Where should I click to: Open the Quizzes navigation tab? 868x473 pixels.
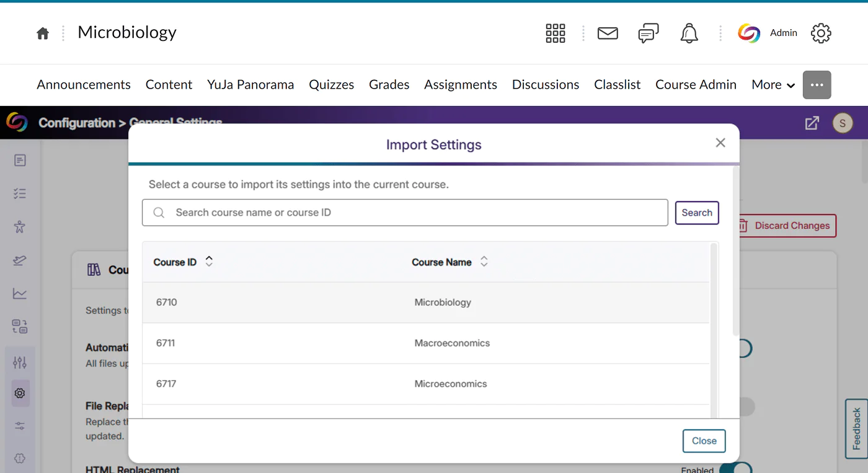tap(331, 85)
